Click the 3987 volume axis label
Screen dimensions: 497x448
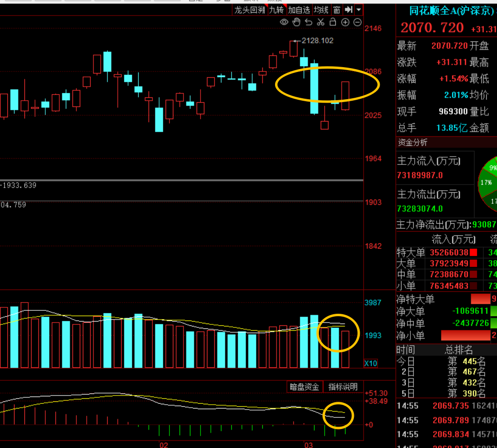373,303
